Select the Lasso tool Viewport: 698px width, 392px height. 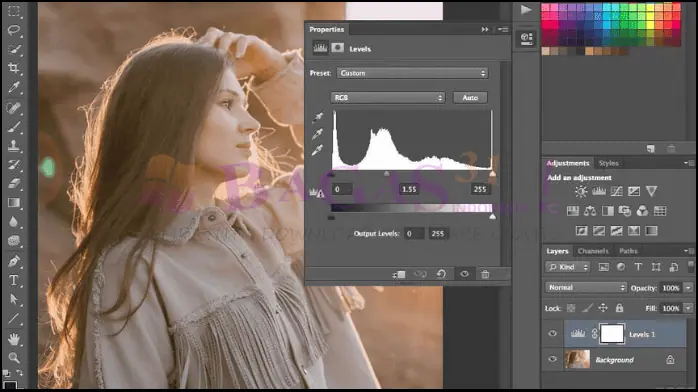14,30
